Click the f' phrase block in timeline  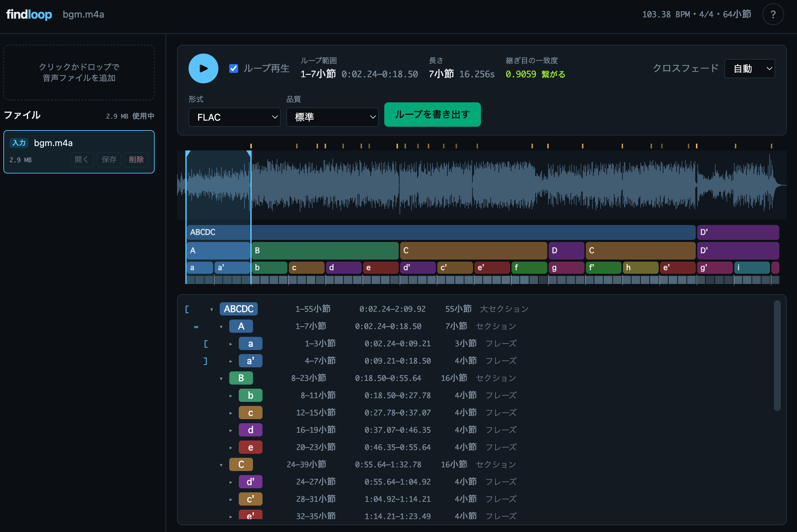point(603,267)
